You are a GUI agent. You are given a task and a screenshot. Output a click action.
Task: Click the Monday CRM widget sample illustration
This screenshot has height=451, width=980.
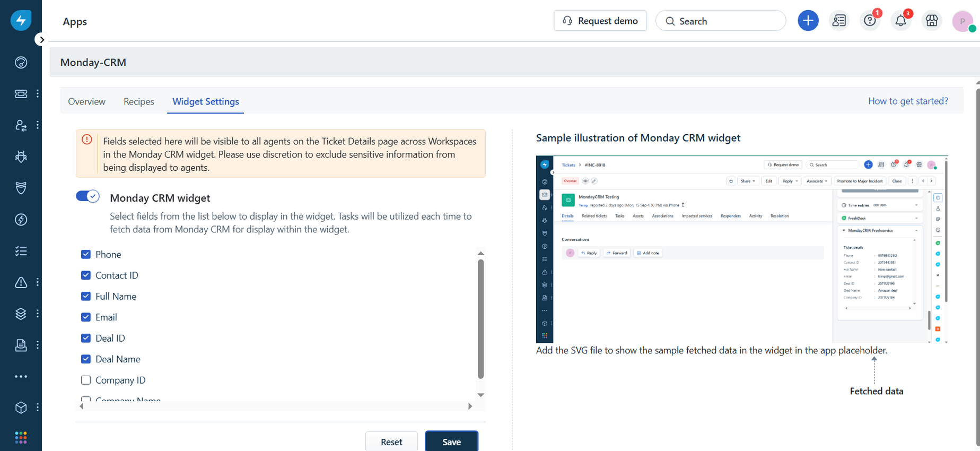tap(742, 249)
